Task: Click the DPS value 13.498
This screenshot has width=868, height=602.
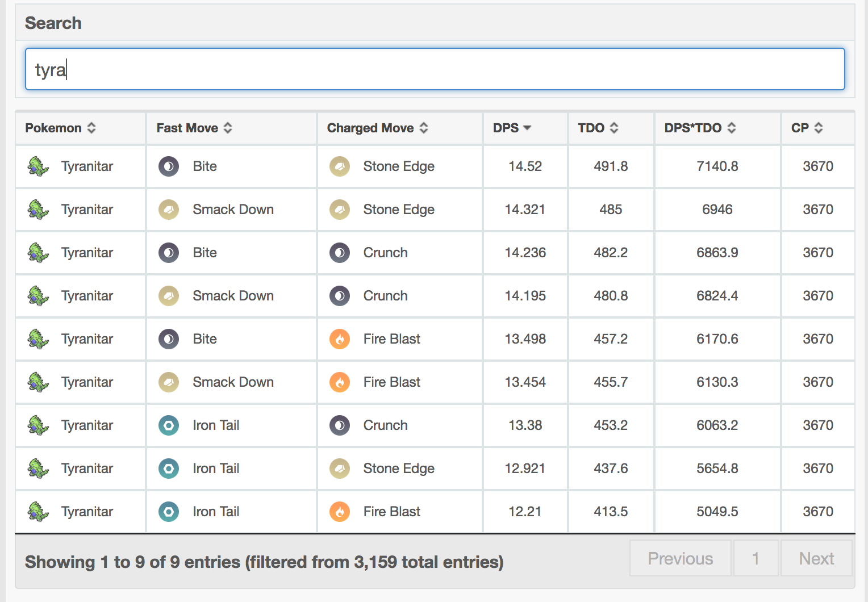Action: pyautogui.click(x=525, y=339)
